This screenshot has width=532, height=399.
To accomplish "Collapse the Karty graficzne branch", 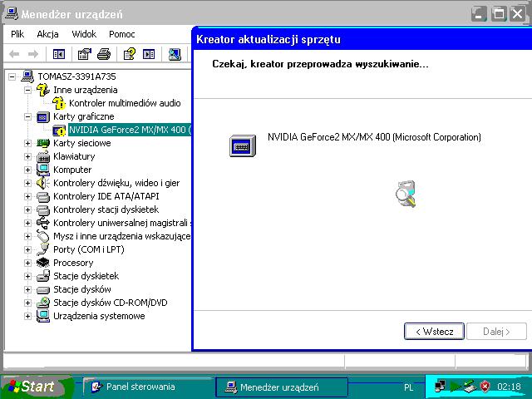I will tap(27, 116).
